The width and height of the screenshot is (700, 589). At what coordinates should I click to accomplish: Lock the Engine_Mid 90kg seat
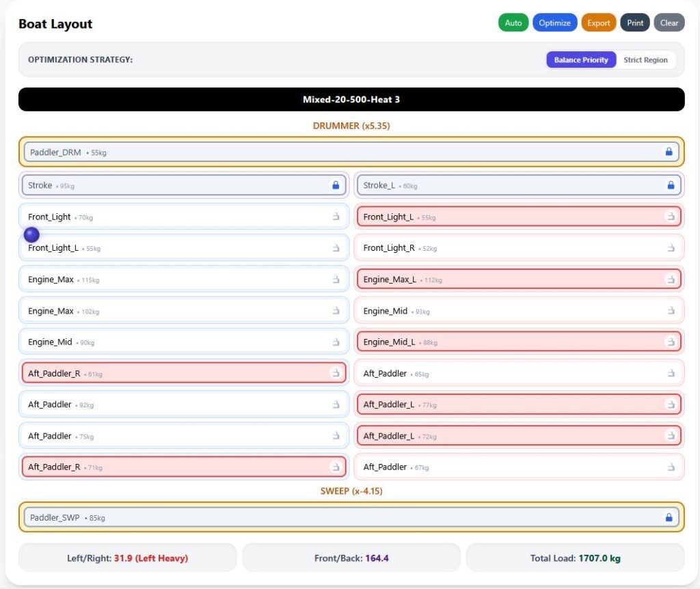pyautogui.click(x=336, y=342)
